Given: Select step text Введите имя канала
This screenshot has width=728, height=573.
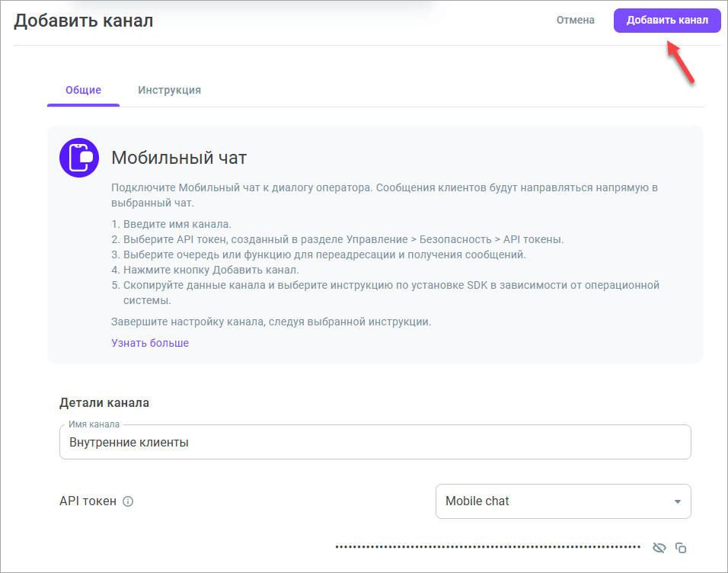Looking at the screenshot, I should click(177, 224).
